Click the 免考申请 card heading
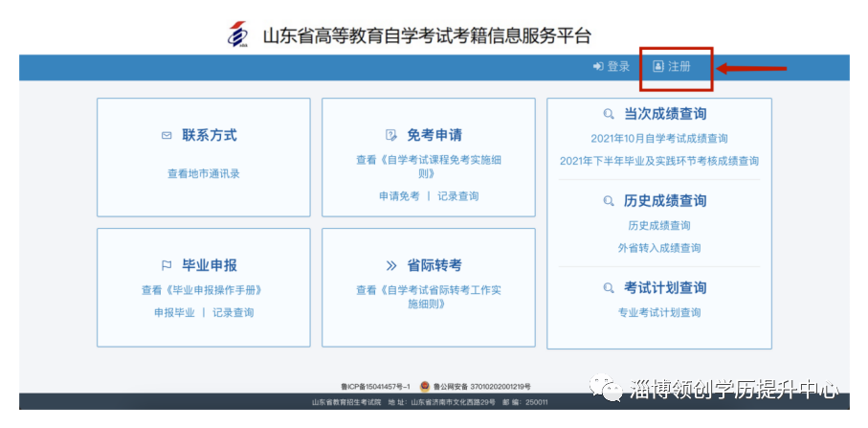Image resolution: width=868 pixels, height=428 pixels. (x=434, y=135)
